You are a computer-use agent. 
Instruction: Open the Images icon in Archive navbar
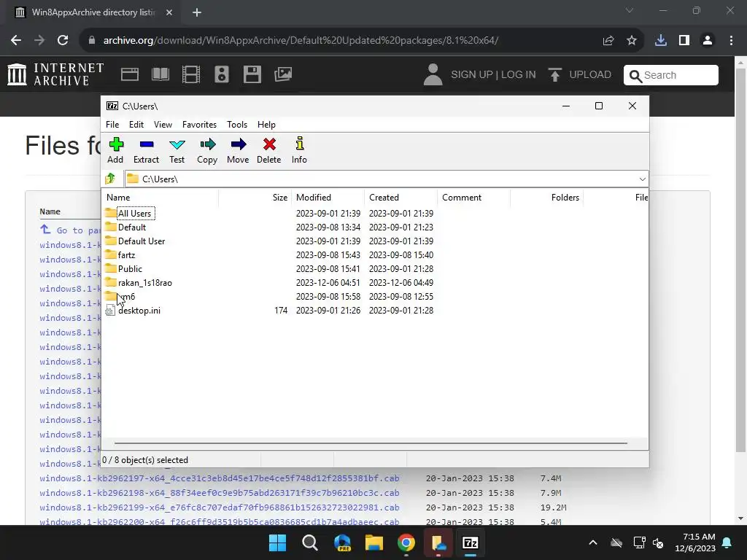click(x=283, y=74)
